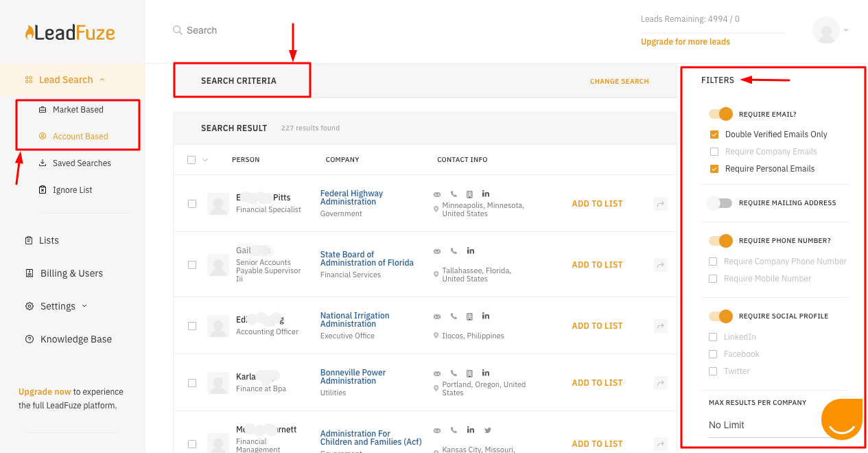Click share arrow icon for Bonneville Power row
This screenshot has width=868, height=453.
coord(661,383)
